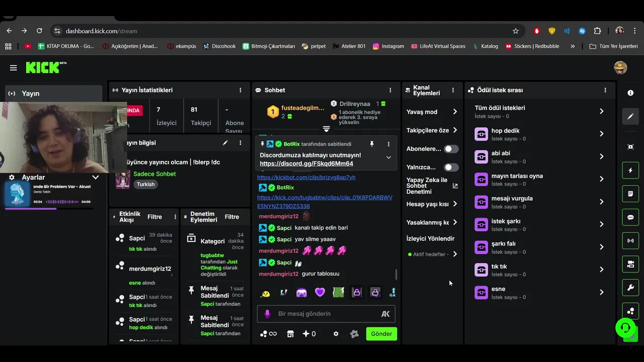The height and width of the screenshot is (362, 644).
Task: Click the lightning bolt icon in right sidebar
Action: tap(630, 170)
